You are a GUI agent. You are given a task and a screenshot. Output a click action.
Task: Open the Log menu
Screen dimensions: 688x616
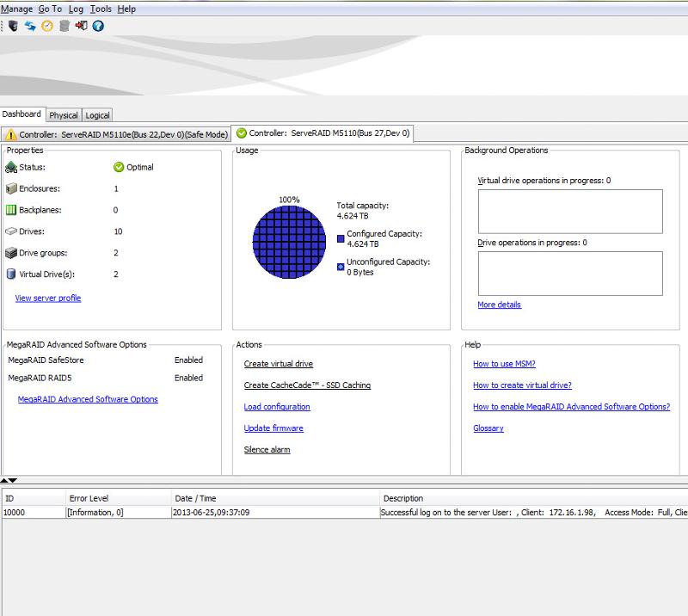pyautogui.click(x=76, y=9)
